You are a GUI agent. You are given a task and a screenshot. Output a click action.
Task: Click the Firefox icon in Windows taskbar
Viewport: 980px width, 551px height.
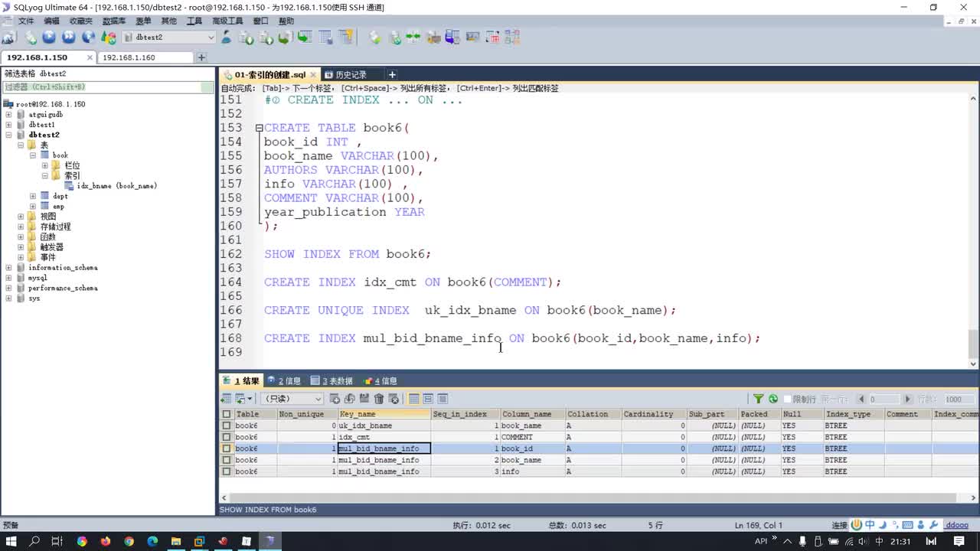(x=106, y=541)
